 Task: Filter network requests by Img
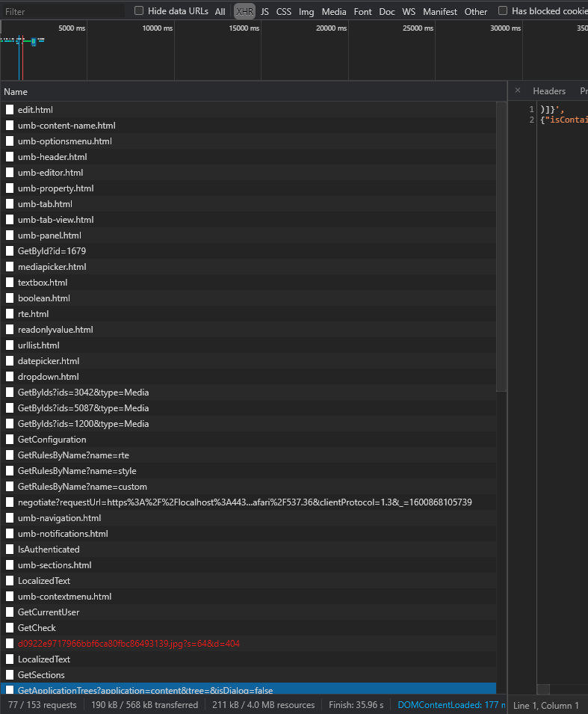click(306, 11)
